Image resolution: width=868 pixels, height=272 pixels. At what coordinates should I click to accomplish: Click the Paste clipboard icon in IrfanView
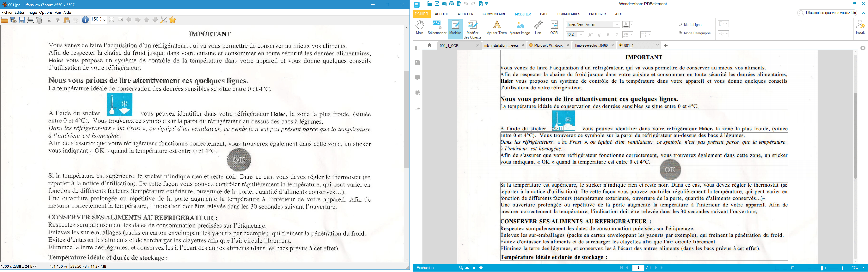67,20
